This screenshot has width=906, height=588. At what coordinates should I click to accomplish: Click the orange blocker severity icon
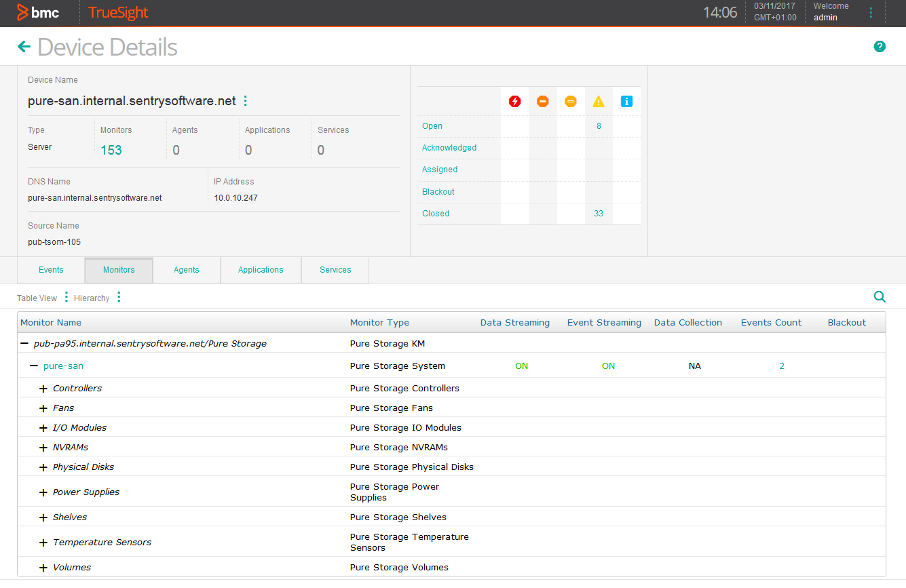pos(542,100)
